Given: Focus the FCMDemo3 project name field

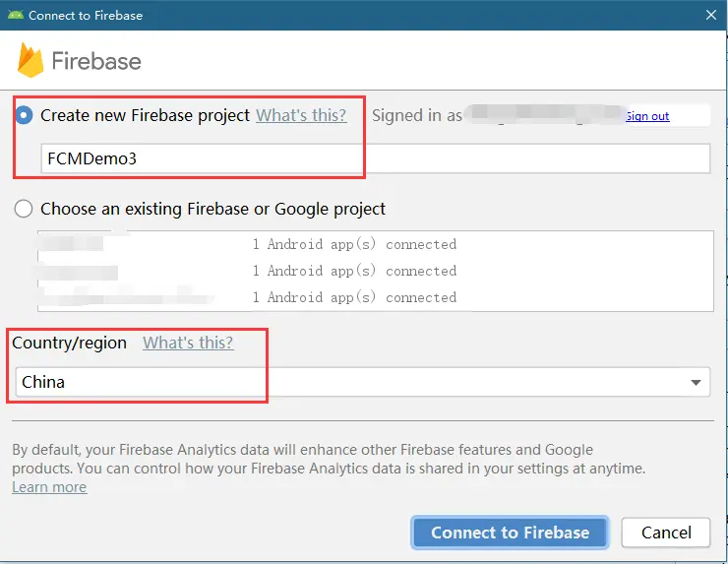Looking at the screenshot, I should pyautogui.click(x=374, y=158).
